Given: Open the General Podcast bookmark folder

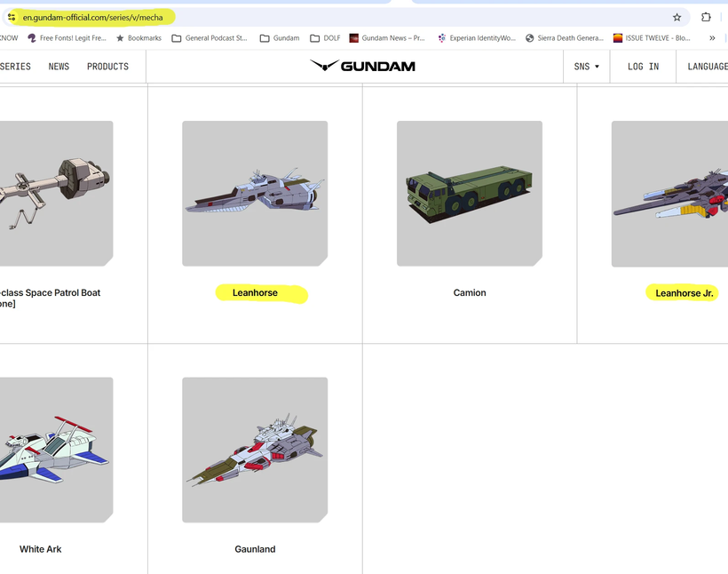Looking at the screenshot, I should coord(210,38).
